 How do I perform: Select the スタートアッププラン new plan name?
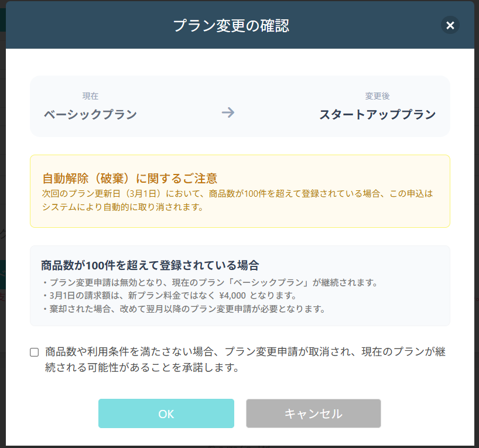click(377, 114)
